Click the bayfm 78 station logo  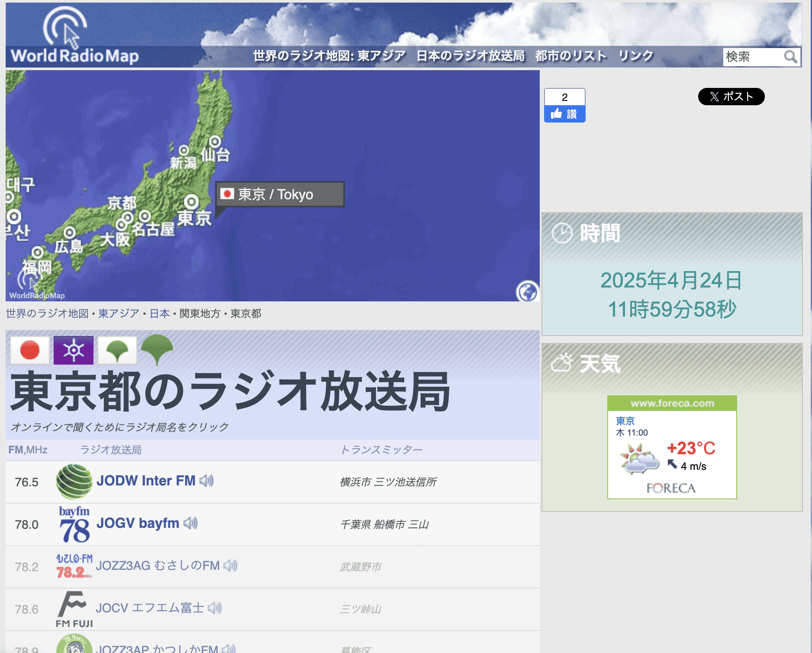(x=74, y=524)
